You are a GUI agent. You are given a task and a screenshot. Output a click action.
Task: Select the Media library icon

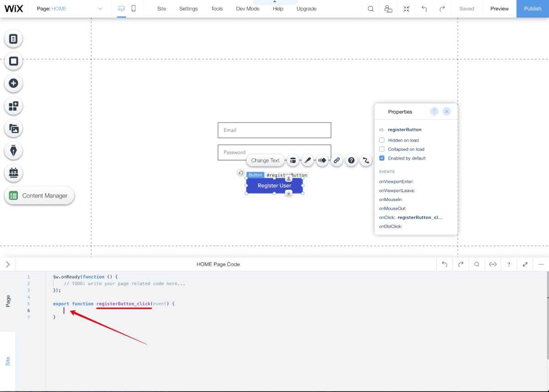pyautogui.click(x=13, y=129)
